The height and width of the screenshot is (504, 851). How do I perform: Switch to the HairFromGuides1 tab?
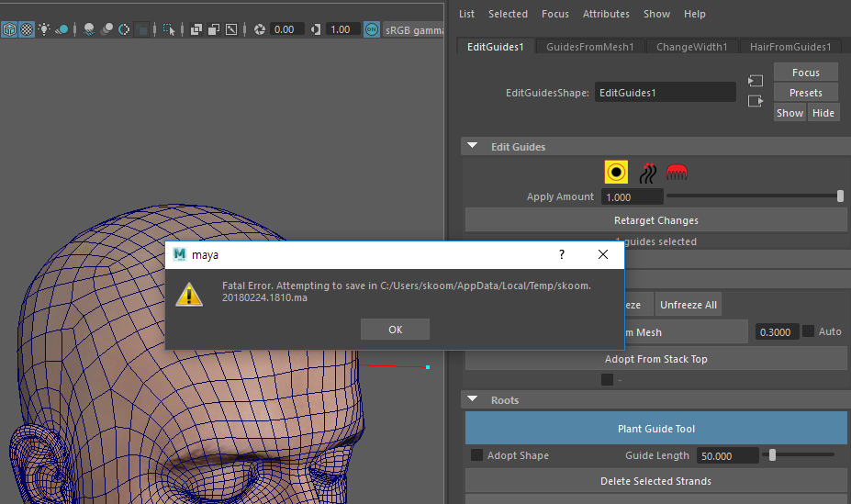[789, 46]
